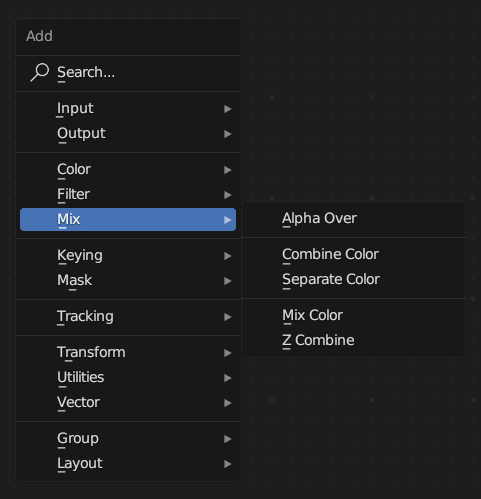
Task: Click the magnifier icon beside Search
Action: 40,72
